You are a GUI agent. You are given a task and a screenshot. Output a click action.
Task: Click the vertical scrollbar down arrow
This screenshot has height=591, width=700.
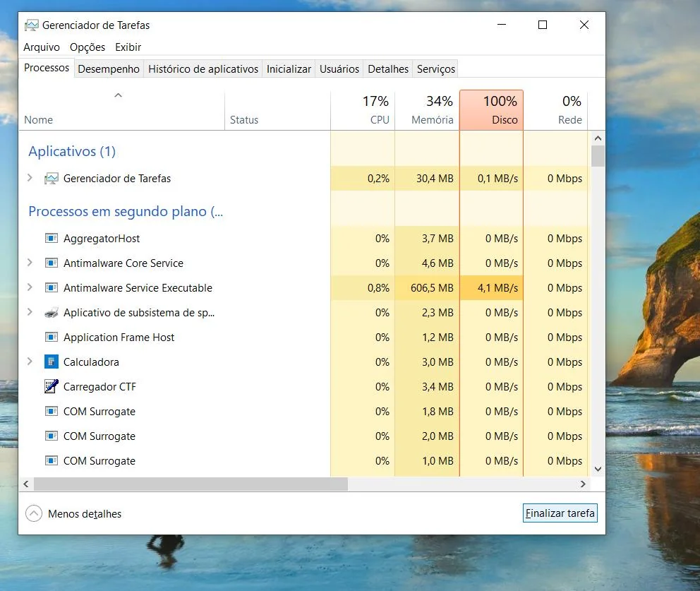pyautogui.click(x=598, y=469)
